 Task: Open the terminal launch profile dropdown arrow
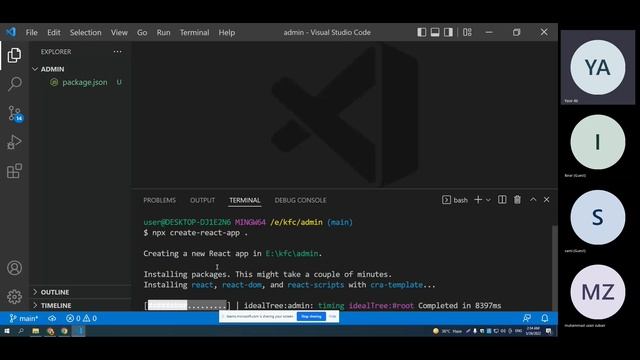(x=488, y=200)
